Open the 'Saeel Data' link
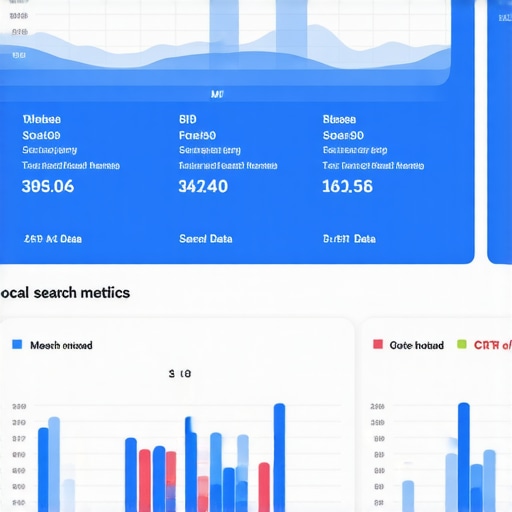This screenshot has height=512, width=512. click(206, 239)
